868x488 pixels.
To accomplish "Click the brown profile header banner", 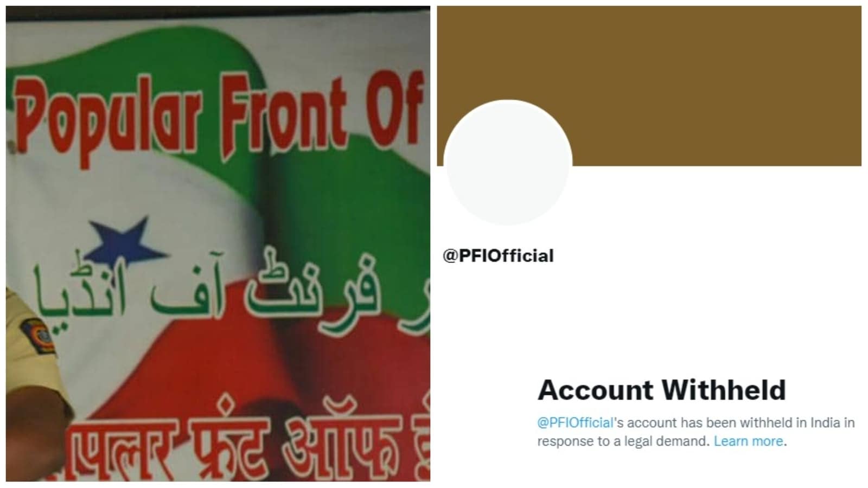I will click(x=649, y=86).
